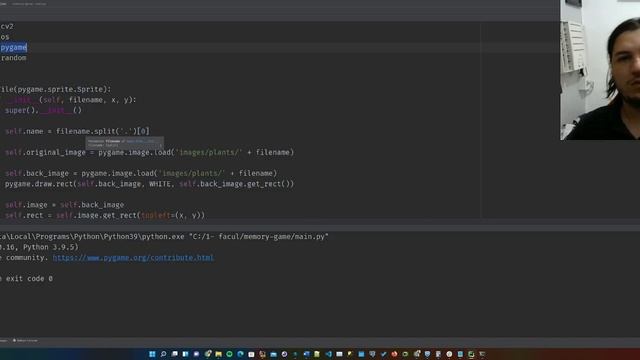Open File Explorer from the taskbar
Viewport: 640px width, 360px height.
point(218,354)
